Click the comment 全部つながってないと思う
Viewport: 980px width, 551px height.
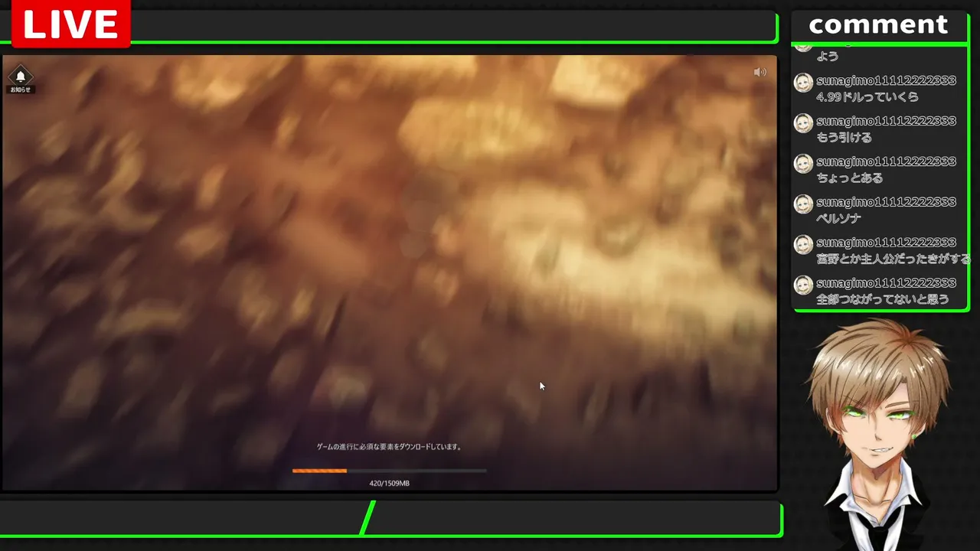(883, 300)
